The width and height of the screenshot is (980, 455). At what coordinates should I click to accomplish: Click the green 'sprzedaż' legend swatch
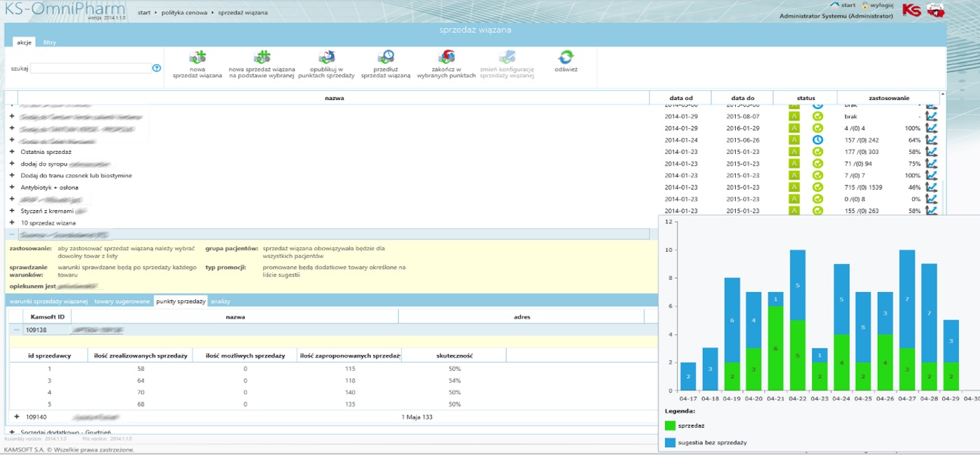tap(671, 425)
